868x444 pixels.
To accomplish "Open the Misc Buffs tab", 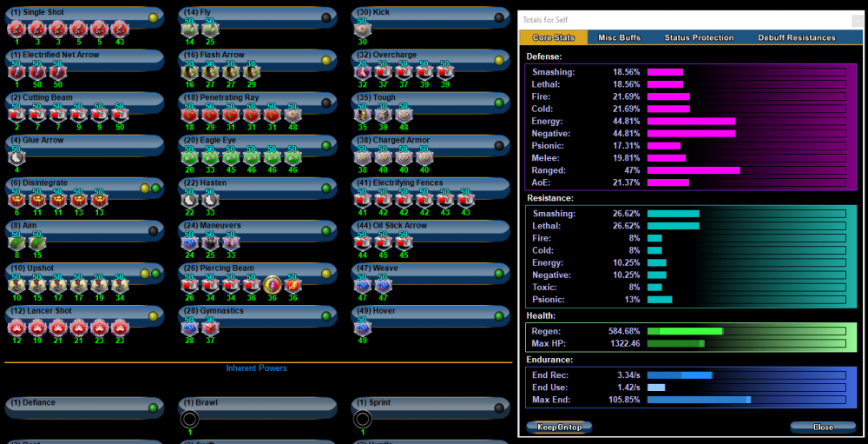I will (621, 37).
